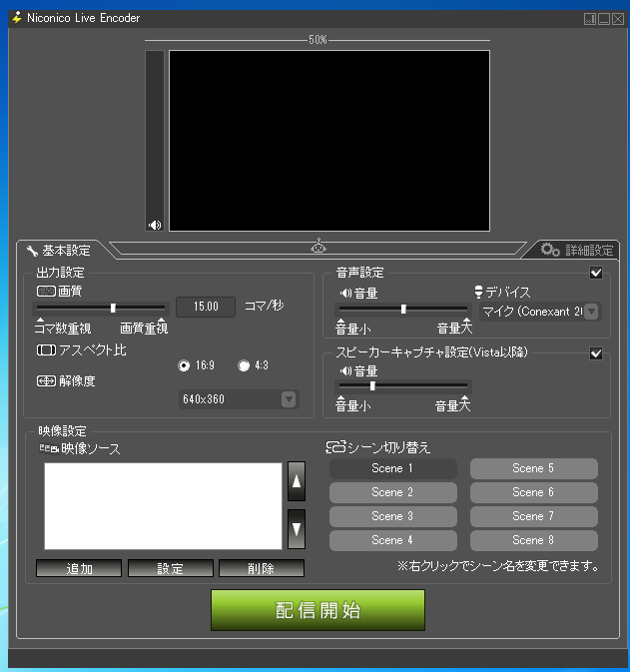Click the wrench icon on 基本設定 tab
Viewport: 630px width, 672px height.
[32, 251]
